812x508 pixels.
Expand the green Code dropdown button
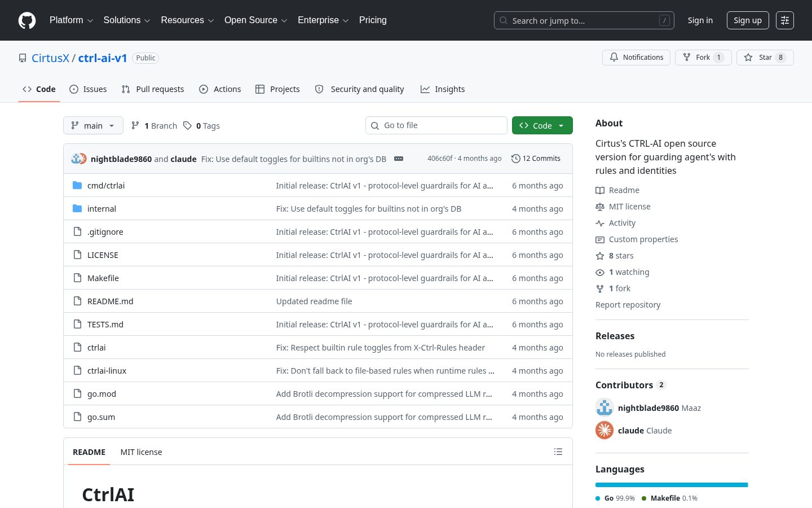click(542, 125)
